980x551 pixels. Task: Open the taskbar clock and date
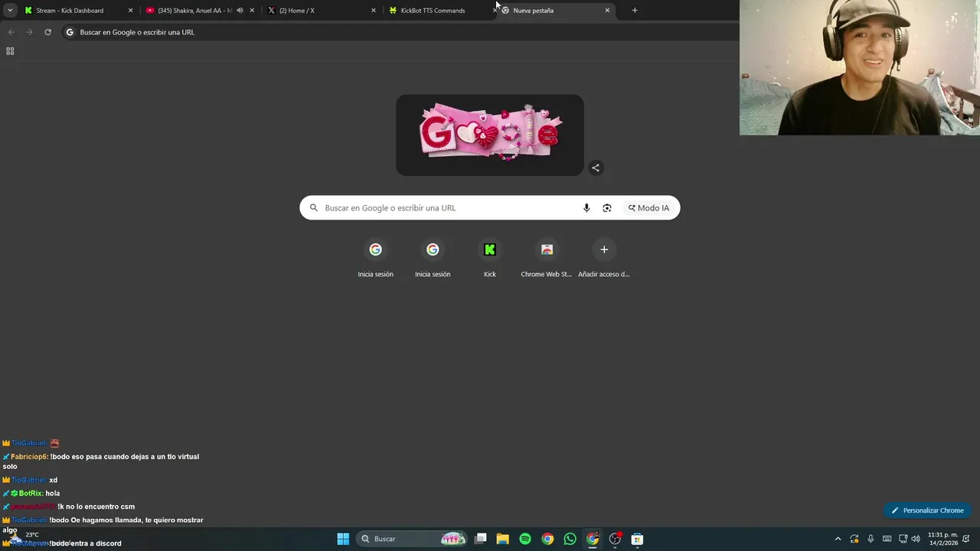point(942,539)
